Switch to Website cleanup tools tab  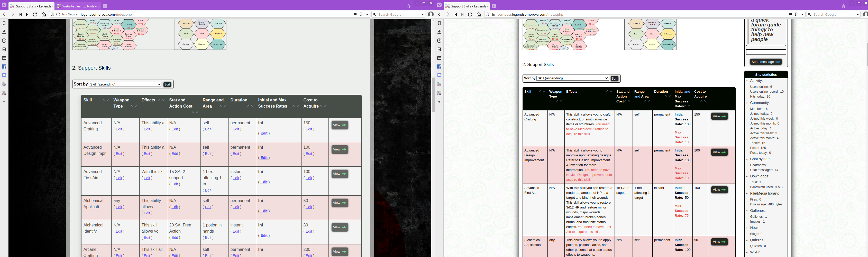click(77, 6)
